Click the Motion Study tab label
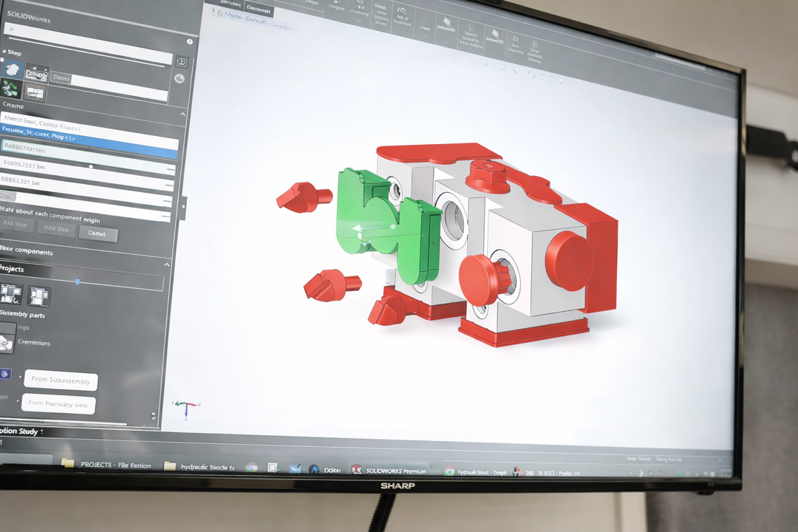 [x=21, y=432]
